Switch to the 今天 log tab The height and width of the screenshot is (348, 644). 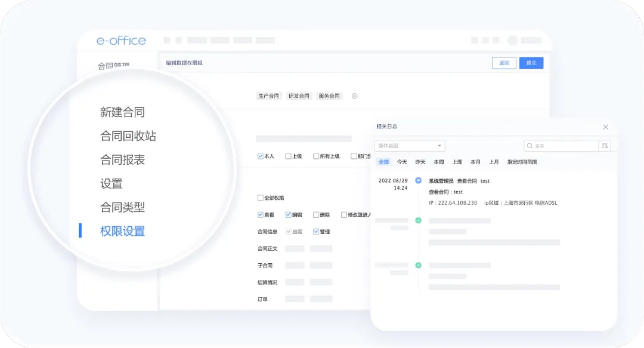click(x=402, y=162)
